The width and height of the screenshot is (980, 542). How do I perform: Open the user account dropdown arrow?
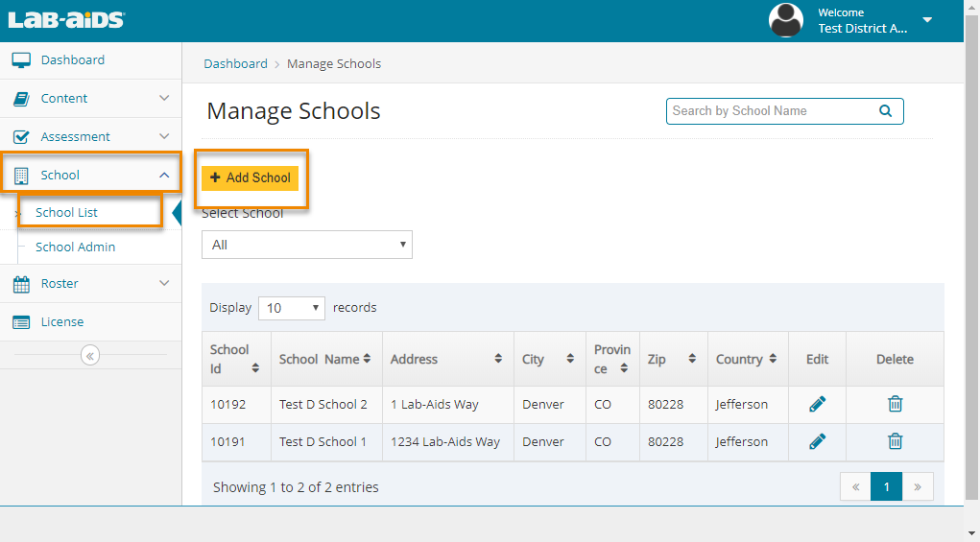927,20
